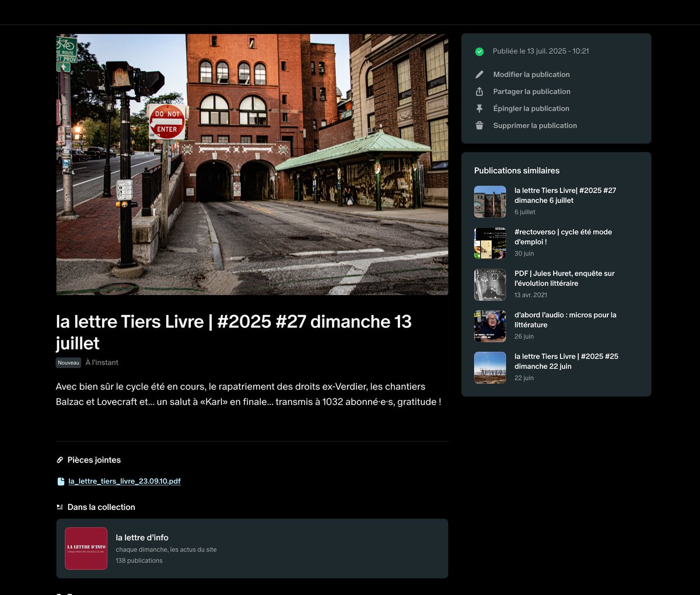Click the pencil edit icon

480,75
